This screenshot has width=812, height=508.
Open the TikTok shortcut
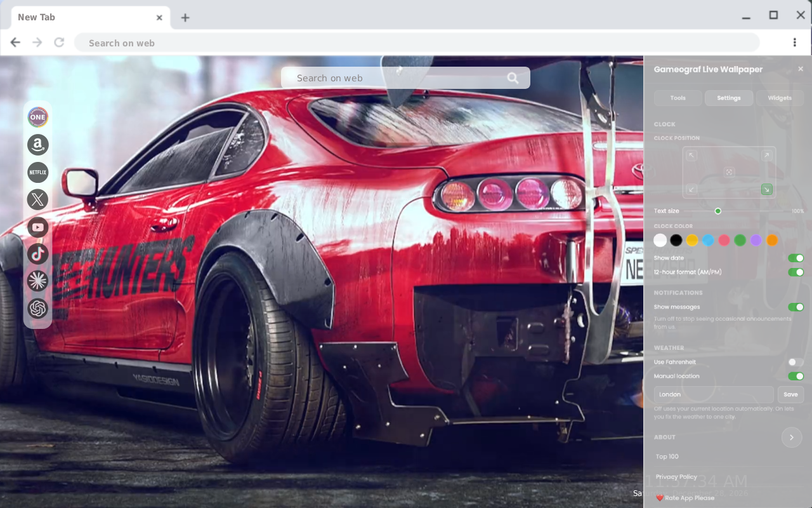pyautogui.click(x=38, y=254)
